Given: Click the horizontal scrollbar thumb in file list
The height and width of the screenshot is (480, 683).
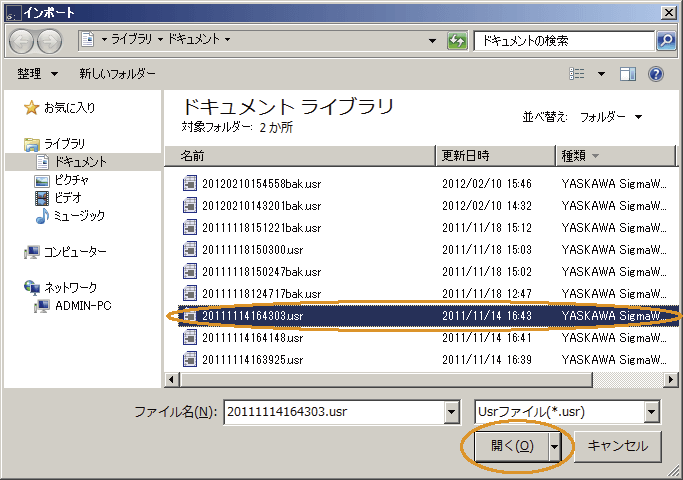Looking at the screenshot, I should click(386, 380).
